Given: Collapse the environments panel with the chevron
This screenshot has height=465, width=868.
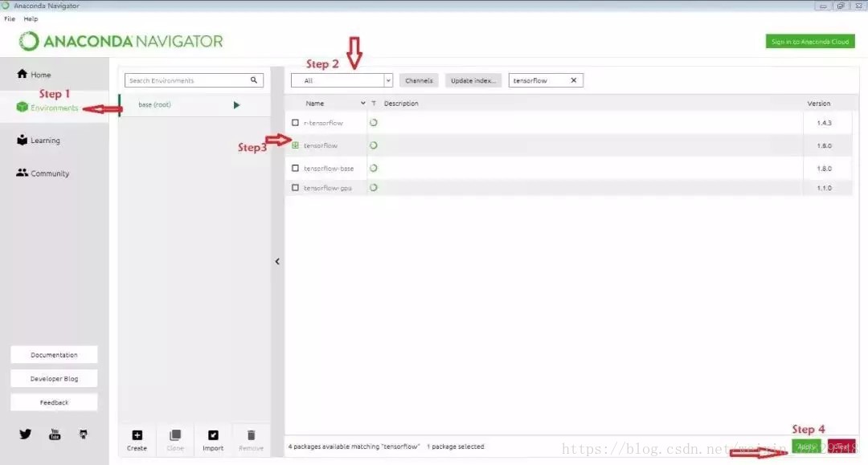Looking at the screenshot, I should coord(277,262).
